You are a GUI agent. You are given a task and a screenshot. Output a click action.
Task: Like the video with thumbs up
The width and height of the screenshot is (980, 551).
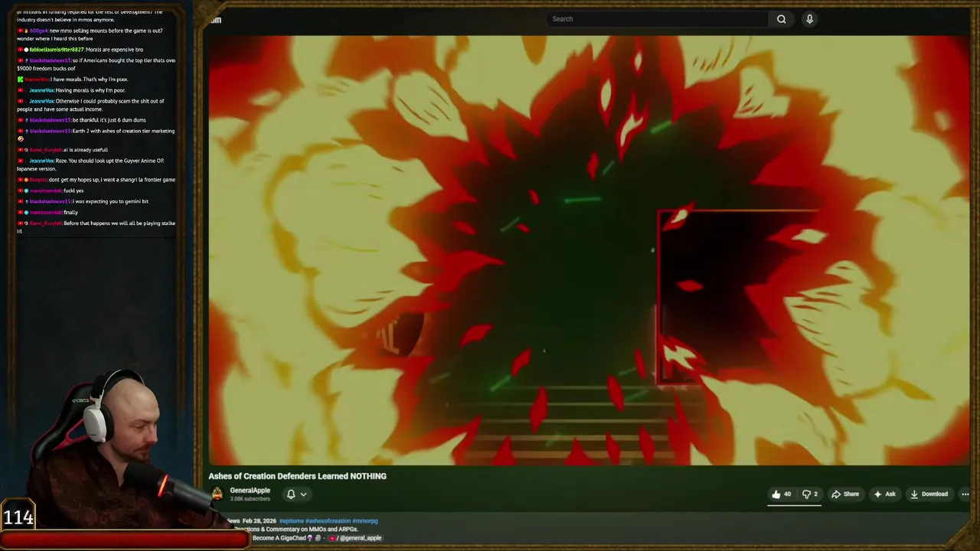pos(782,494)
